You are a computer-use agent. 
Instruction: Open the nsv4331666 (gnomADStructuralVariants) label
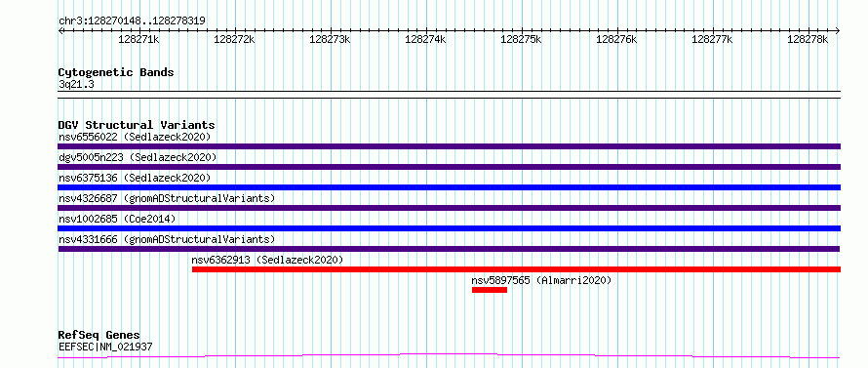point(167,239)
